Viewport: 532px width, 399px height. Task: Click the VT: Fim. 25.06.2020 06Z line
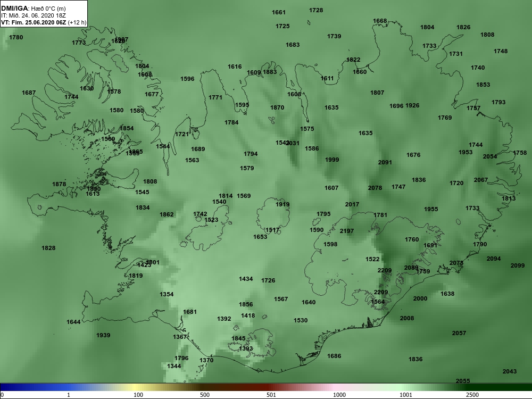(34, 23)
